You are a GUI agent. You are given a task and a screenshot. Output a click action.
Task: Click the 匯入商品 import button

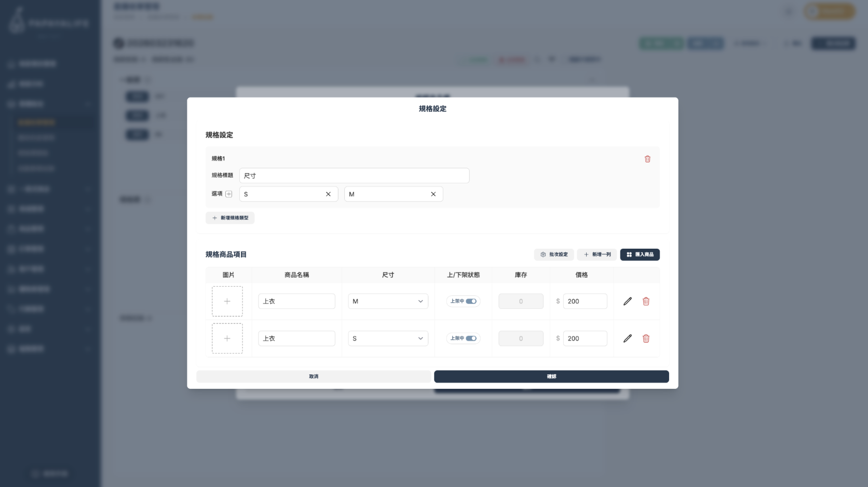pos(640,254)
